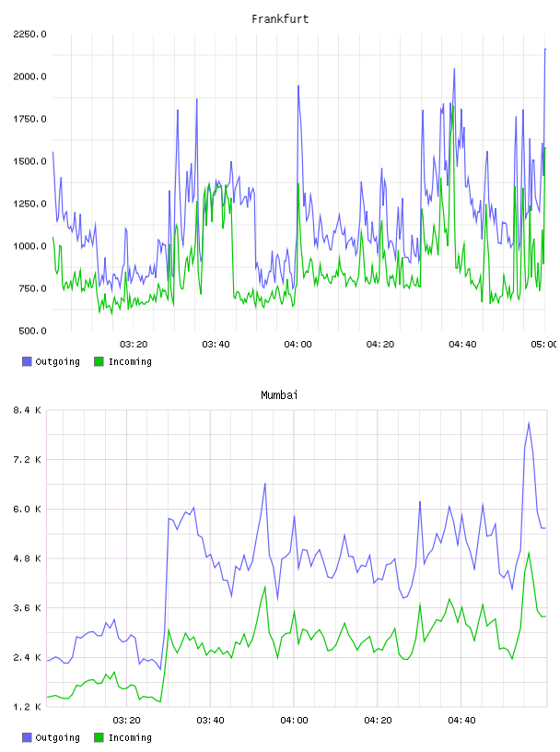Click the 4.8 K axis label in Mumbai
Viewport: 560px width, 752px height.
click(x=27, y=558)
